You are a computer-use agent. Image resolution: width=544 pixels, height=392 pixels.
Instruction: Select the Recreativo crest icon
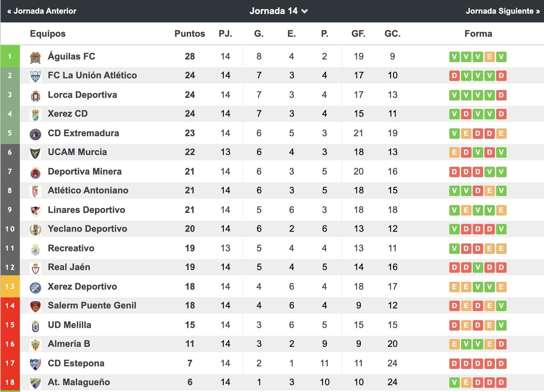click(x=36, y=248)
